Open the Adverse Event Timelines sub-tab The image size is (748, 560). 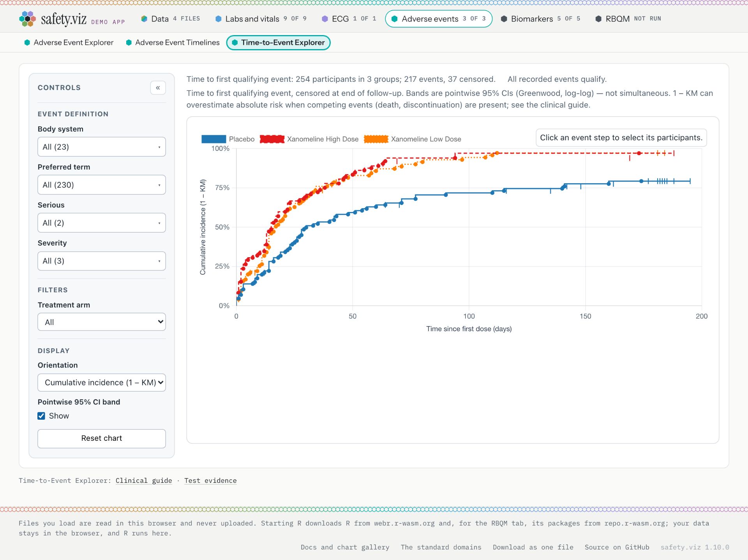[173, 42]
